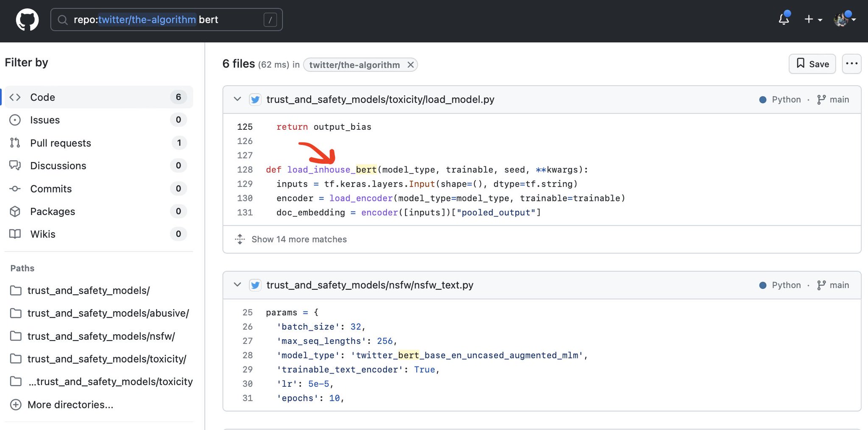
Task: Open the plus create-new menu
Action: coord(813,20)
